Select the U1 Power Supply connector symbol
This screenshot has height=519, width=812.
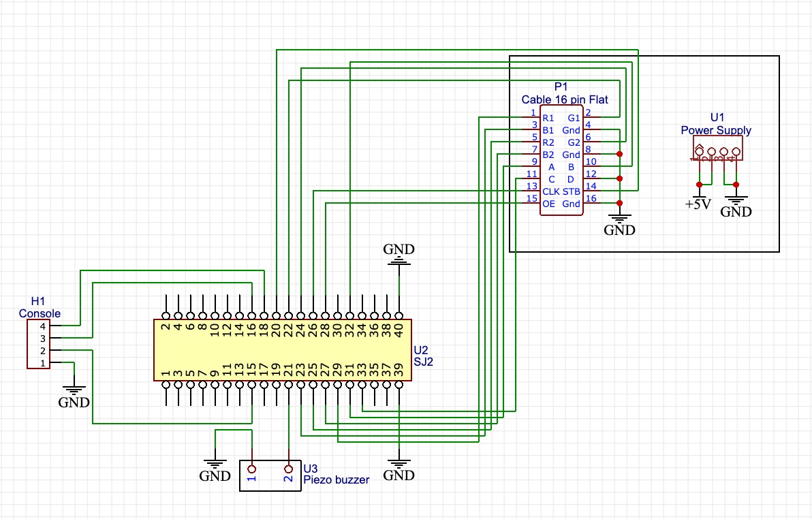click(x=717, y=148)
